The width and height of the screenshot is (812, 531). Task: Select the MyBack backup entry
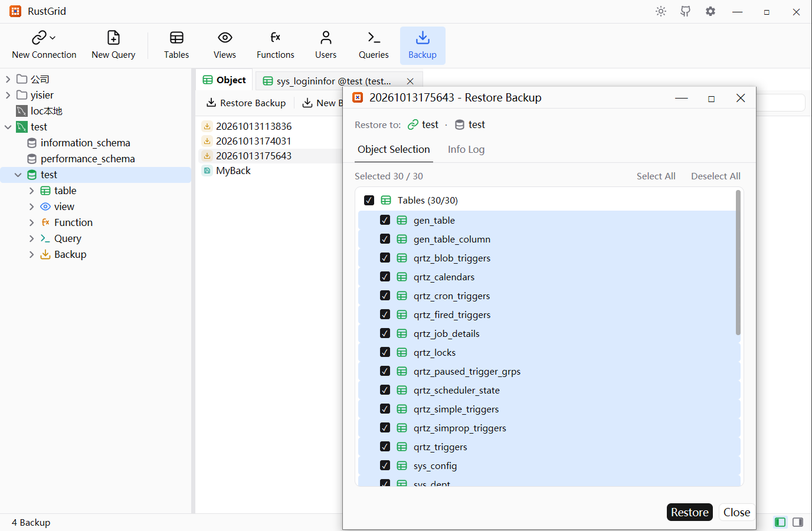(233, 171)
